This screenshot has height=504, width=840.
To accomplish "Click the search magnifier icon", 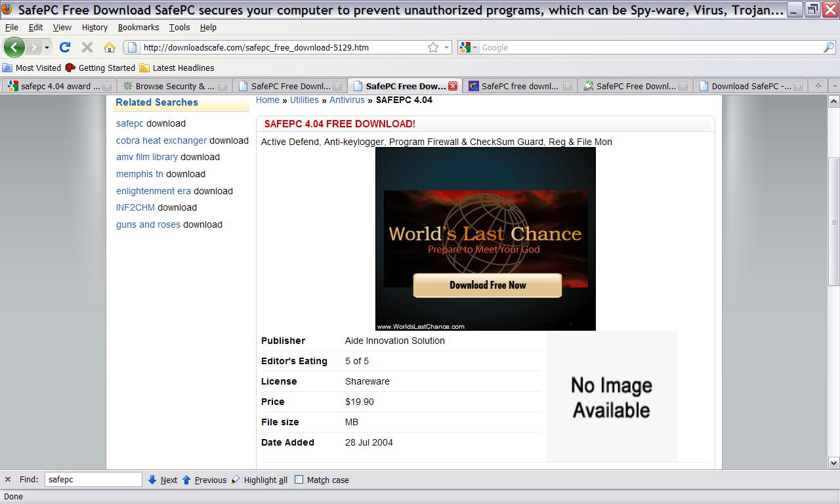I will coord(829,47).
